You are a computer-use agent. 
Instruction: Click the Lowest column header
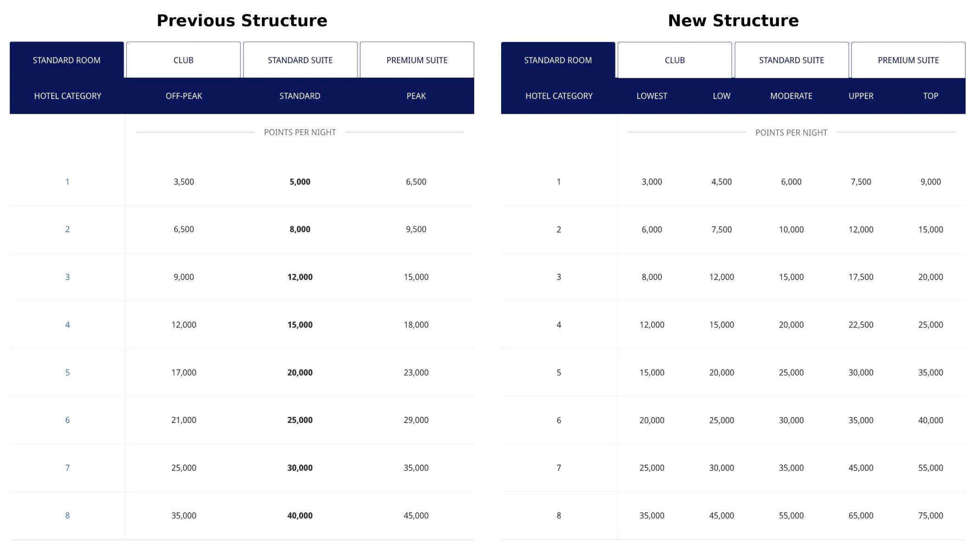652,96
